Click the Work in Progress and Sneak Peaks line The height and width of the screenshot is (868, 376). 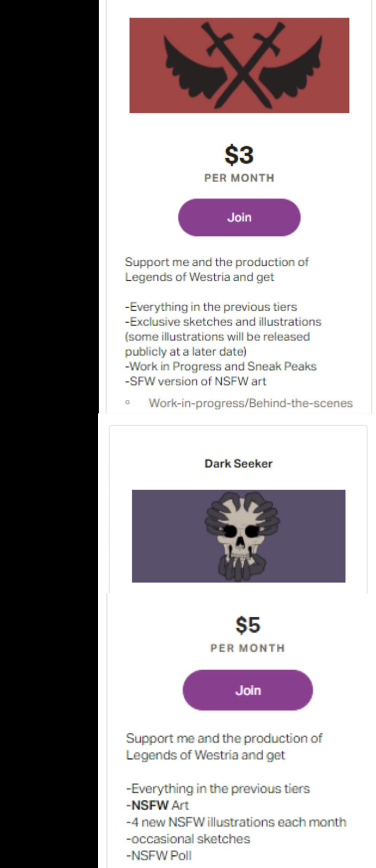(x=221, y=366)
